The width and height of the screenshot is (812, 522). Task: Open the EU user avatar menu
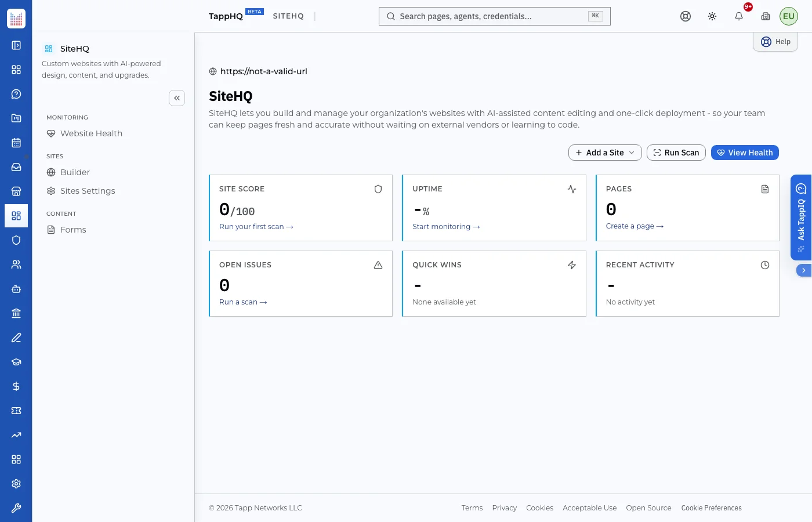point(789,16)
